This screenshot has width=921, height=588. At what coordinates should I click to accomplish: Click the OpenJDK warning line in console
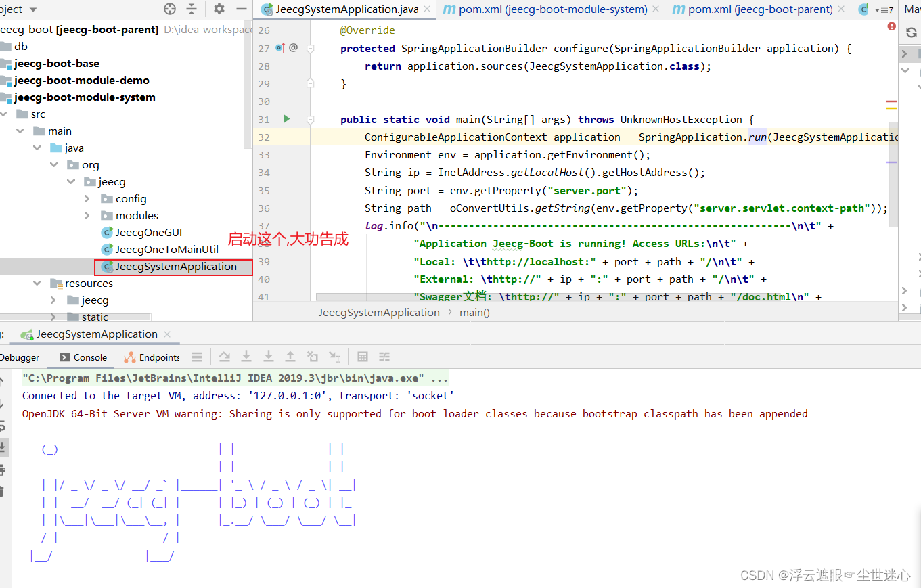415,413
